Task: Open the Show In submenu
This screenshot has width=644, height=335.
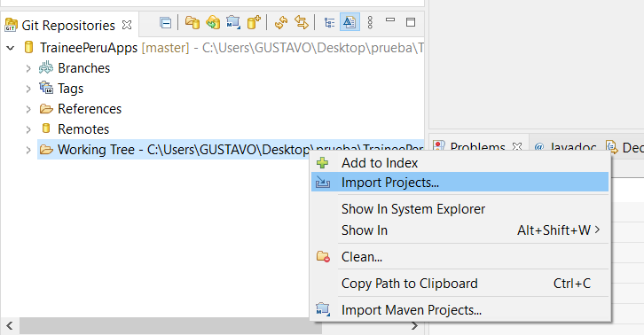Action: pos(459,230)
